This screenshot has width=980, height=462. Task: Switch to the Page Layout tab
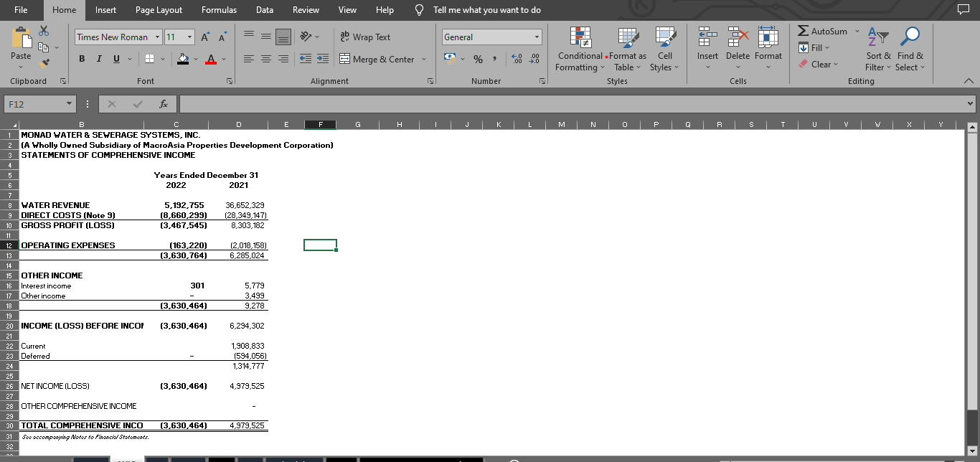tap(159, 10)
